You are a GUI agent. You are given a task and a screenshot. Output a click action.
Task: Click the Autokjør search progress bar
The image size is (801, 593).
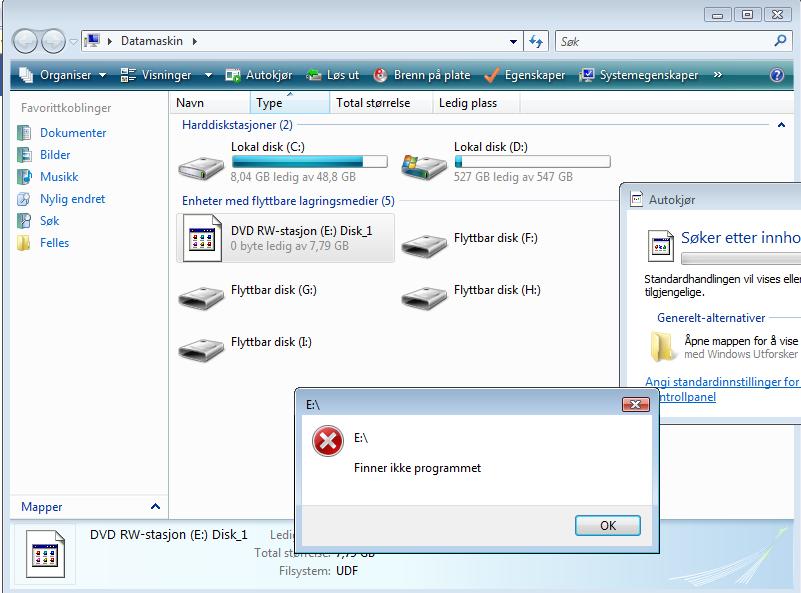741,258
